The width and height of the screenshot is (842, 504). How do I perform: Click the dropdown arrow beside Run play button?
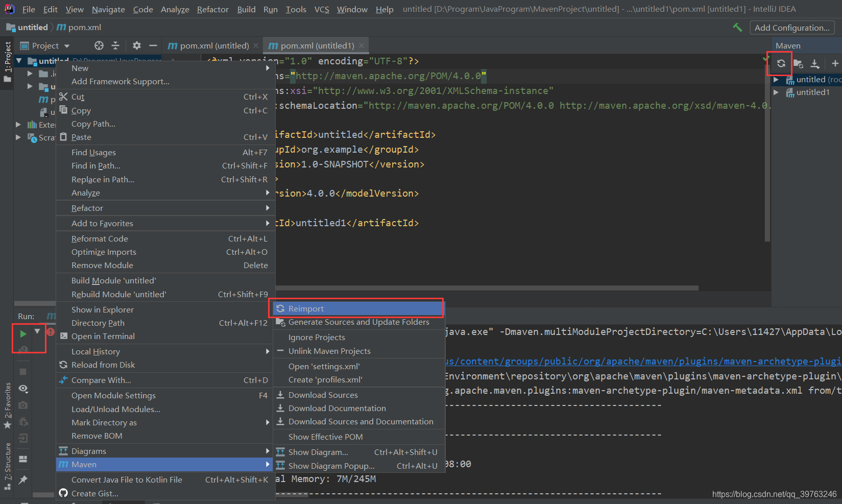[x=37, y=331]
